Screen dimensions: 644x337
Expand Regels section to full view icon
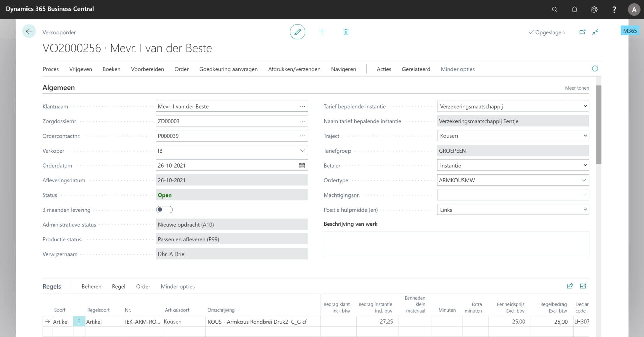pyautogui.click(x=583, y=286)
